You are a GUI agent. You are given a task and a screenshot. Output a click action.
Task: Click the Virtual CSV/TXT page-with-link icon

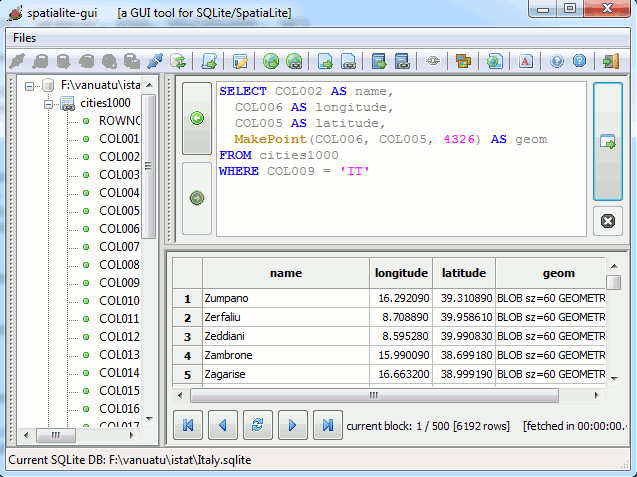click(x=348, y=61)
